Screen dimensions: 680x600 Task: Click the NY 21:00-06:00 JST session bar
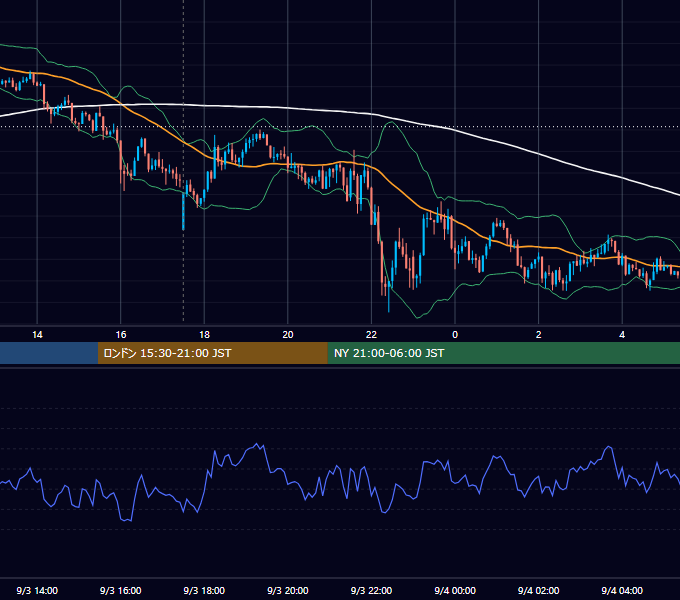pyautogui.click(x=503, y=353)
